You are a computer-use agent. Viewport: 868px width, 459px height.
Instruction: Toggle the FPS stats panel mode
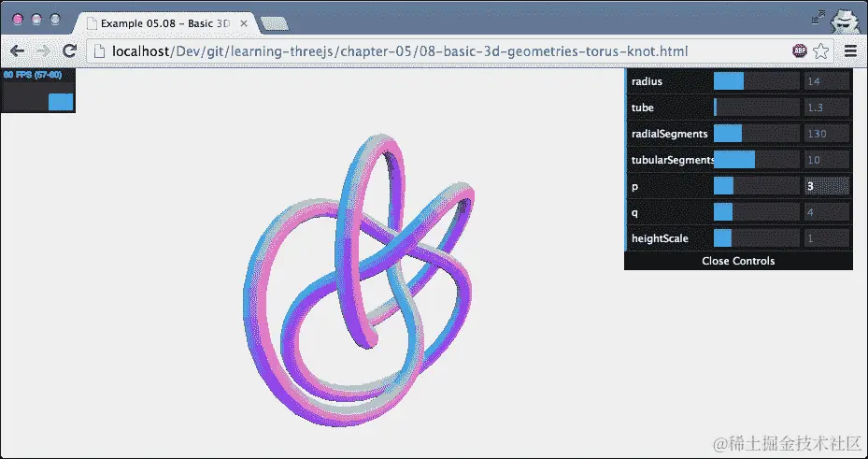[37, 91]
